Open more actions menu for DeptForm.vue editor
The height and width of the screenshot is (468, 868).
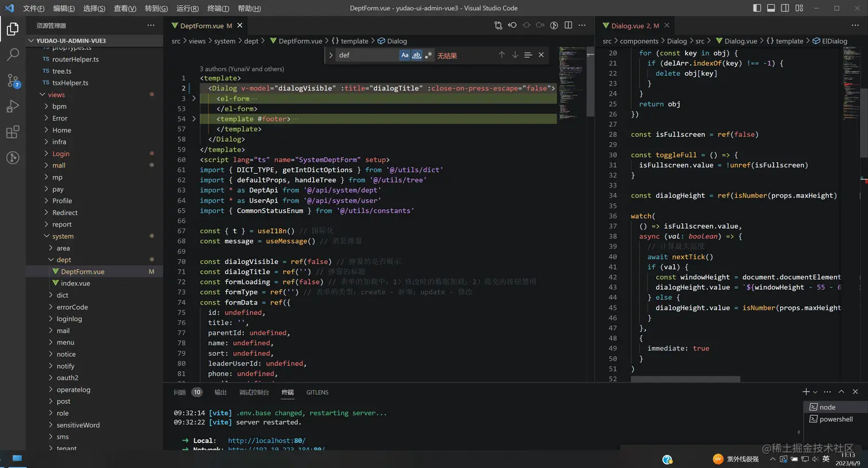tap(582, 25)
